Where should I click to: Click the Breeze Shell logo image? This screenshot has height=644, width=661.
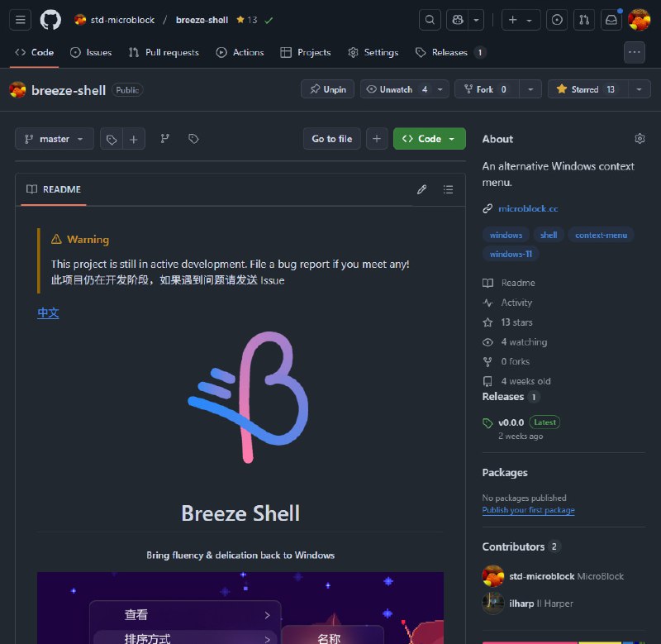coord(249,397)
